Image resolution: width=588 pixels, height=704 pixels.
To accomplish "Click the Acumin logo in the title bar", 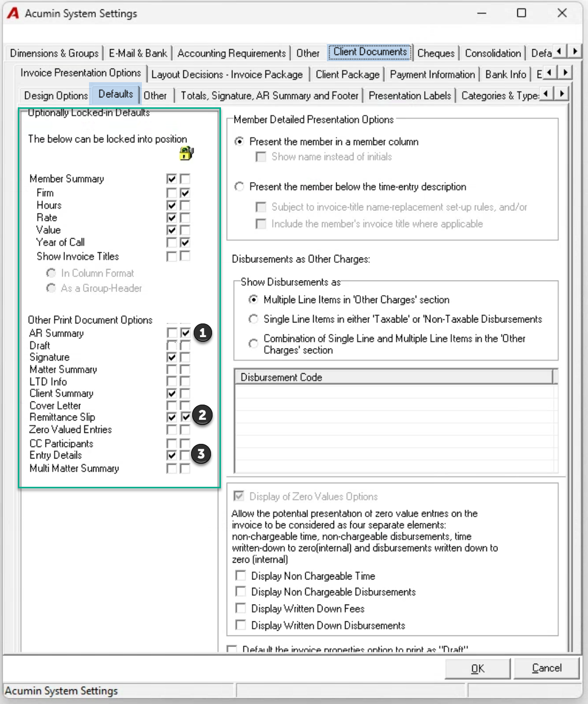I will [x=13, y=13].
